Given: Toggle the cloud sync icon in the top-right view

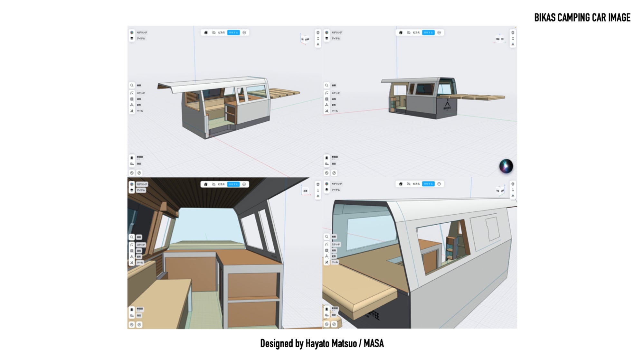Looking at the screenshot, I should (x=409, y=32).
